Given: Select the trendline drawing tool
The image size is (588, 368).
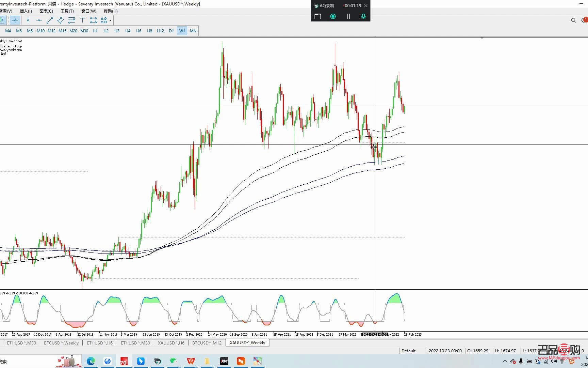Looking at the screenshot, I should click(x=50, y=20).
